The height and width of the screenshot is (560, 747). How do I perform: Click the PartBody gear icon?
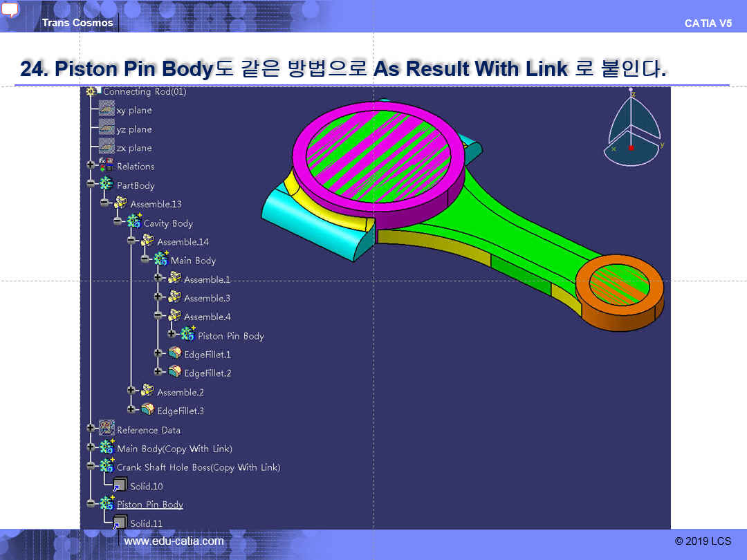point(107,185)
